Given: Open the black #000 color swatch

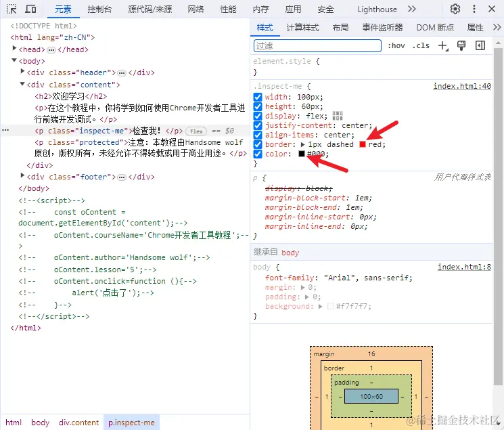Looking at the screenshot, I should pyautogui.click(x=302, y=154).
